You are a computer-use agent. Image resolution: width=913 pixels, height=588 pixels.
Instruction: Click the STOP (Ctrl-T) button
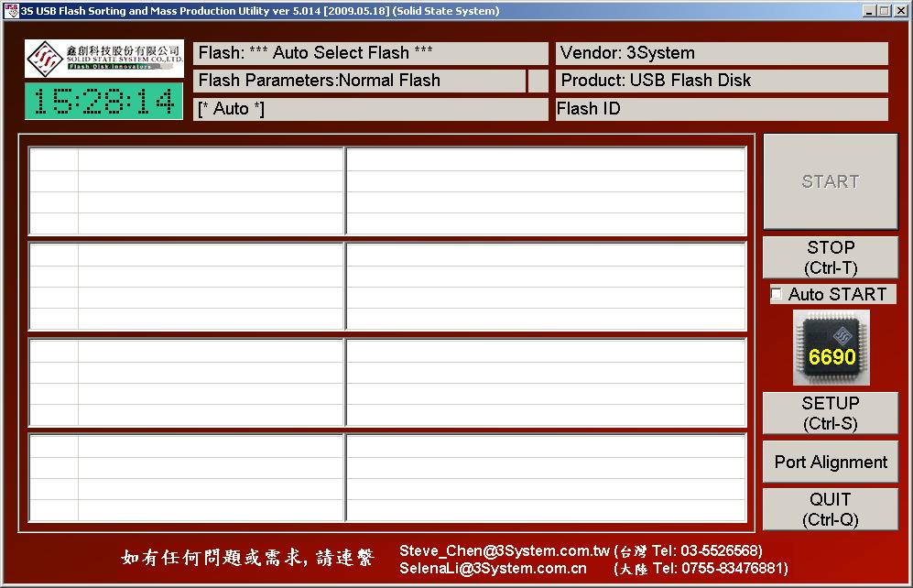[x=831, y=257]
